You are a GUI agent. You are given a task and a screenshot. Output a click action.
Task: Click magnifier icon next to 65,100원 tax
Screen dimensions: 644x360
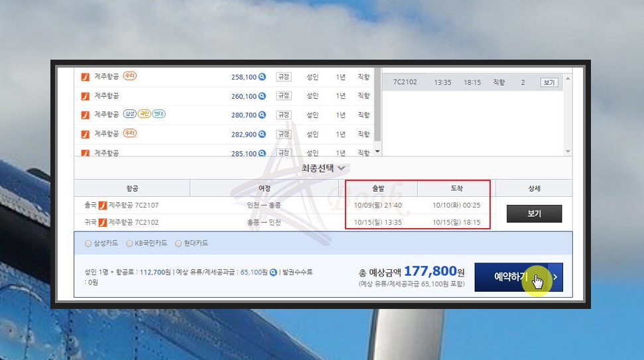(273, 272)
